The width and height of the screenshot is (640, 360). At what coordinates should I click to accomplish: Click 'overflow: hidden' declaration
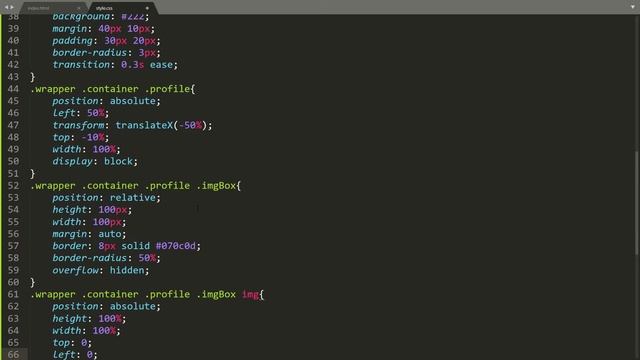click(x=100, y=271)
